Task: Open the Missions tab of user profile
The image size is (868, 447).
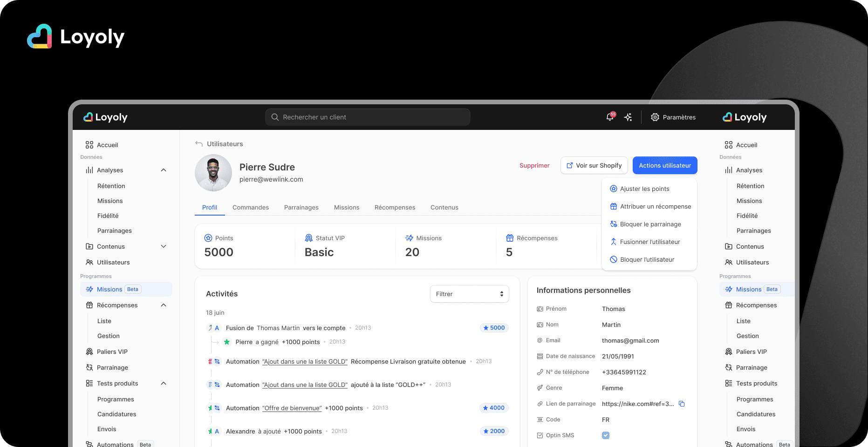Action: pyautogui.click(x=347, y=207)
